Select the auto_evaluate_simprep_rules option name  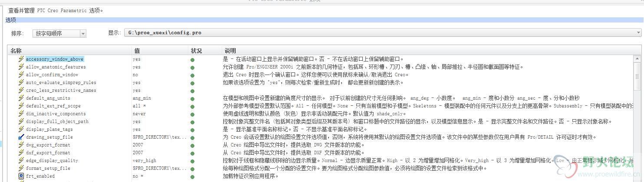tap(61, 82)
